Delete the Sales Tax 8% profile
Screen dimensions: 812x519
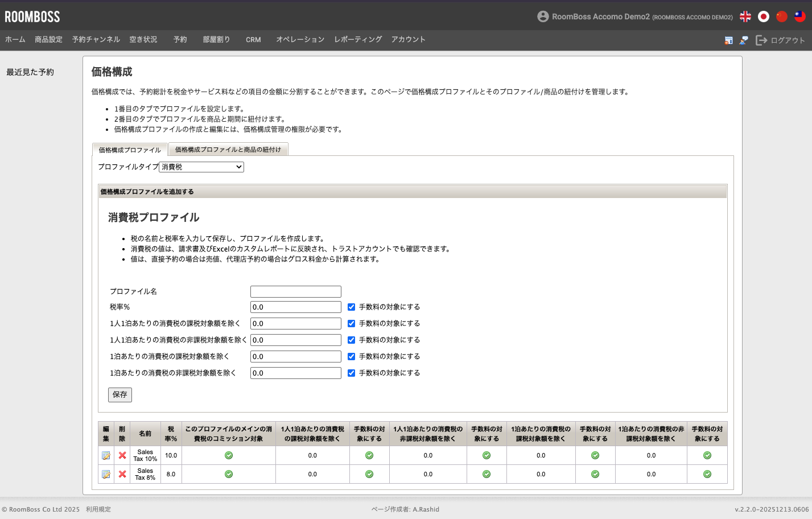[x=122, y=474]
